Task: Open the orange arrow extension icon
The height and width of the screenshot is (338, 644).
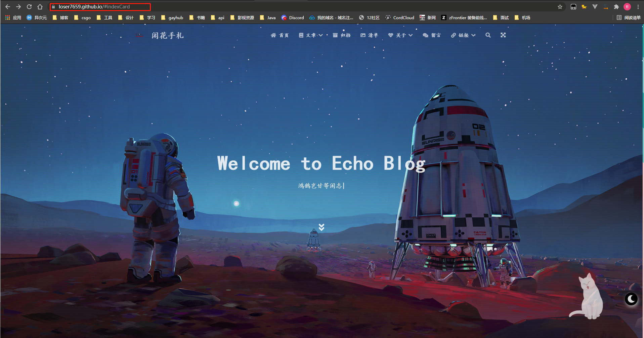Action: tap(606, 7)
